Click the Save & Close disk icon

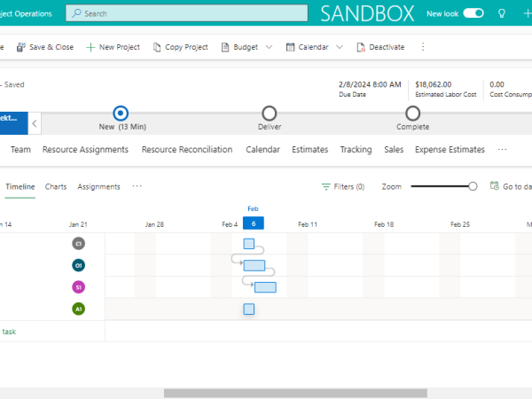pos(20,47)
